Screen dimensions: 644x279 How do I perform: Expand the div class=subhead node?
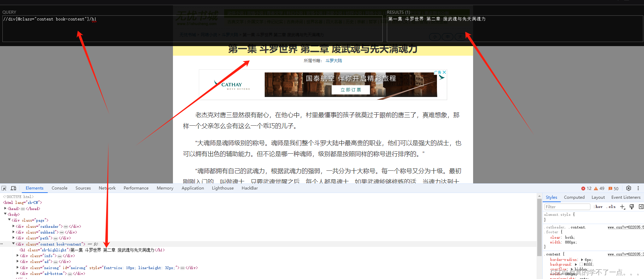[x=13, y=232]
